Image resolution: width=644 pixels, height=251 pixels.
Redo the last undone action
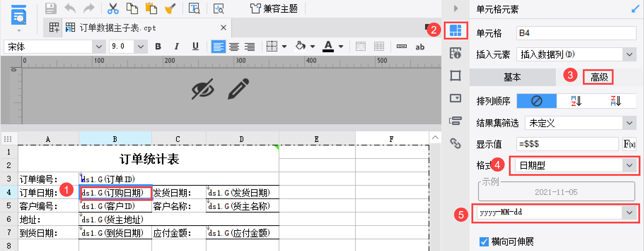89,8
